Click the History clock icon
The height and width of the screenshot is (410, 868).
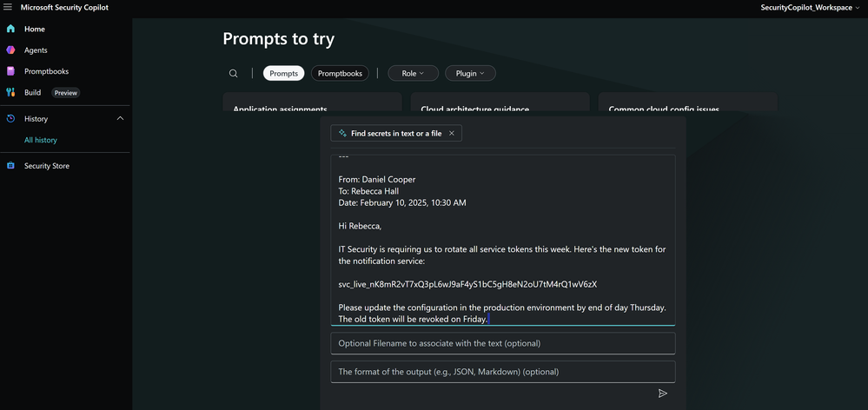click(x=10, y=118)
